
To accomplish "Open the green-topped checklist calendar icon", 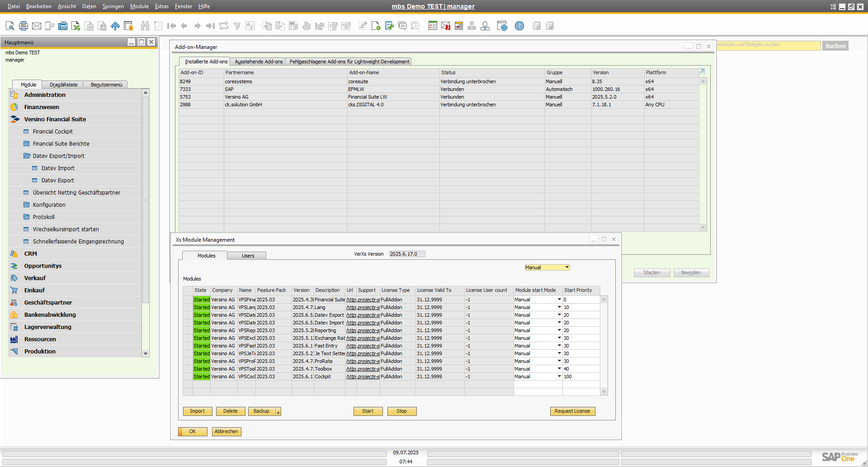I will click(433, 26).
